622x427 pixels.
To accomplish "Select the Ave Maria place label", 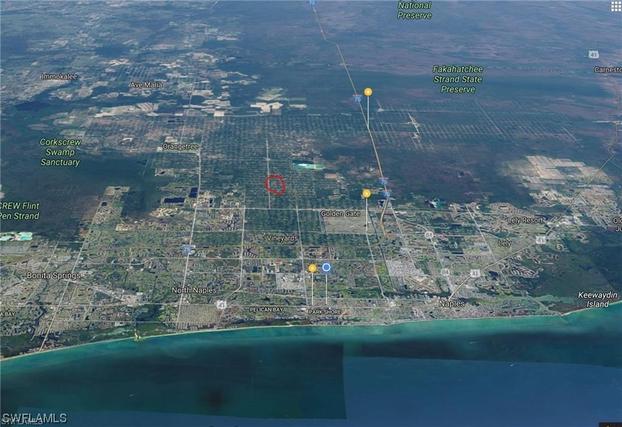I will (144, 85).
